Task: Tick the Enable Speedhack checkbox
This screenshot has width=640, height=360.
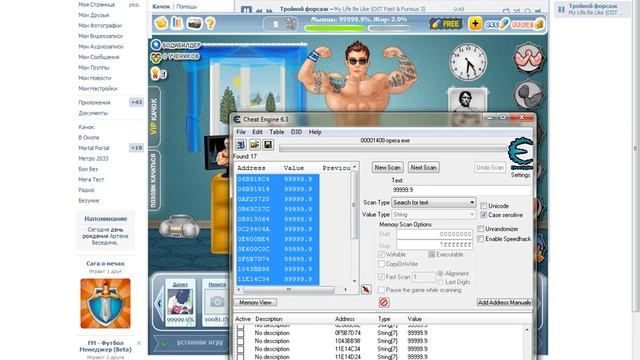Action: 481,239
